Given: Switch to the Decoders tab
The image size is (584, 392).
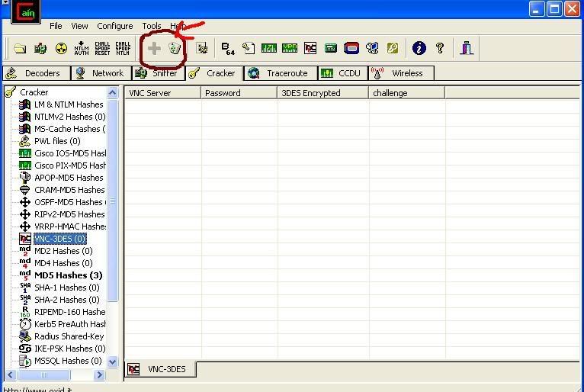Looking at the screenshot, I should click(37, 73).
